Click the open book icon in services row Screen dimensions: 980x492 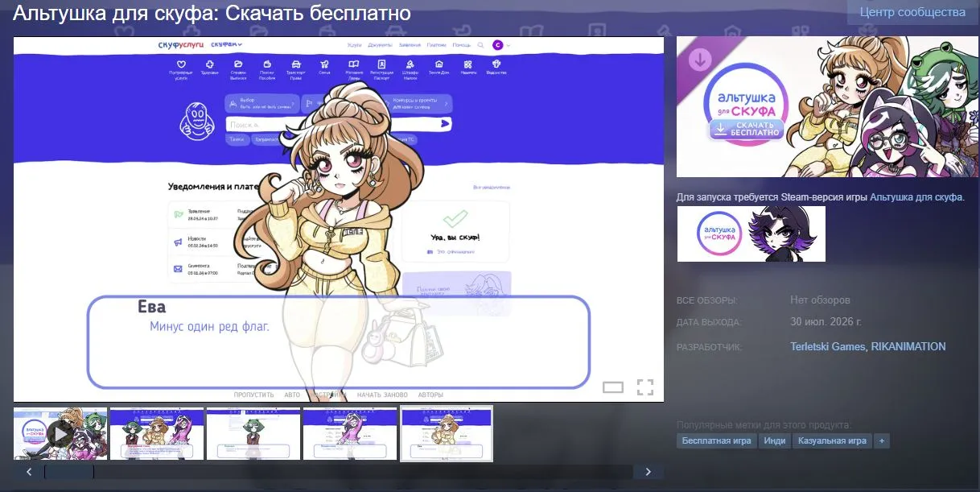353,64
